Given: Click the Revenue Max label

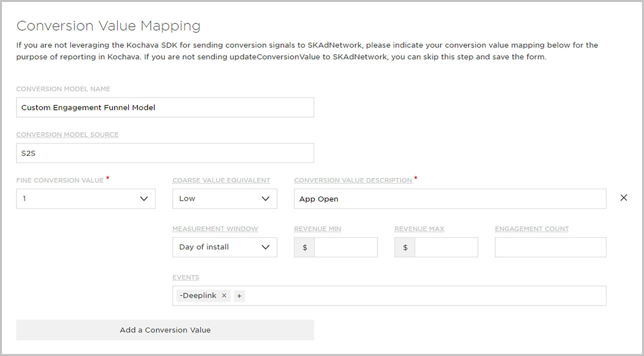Looking at the screenshot, I should click(x=419, y=229).
